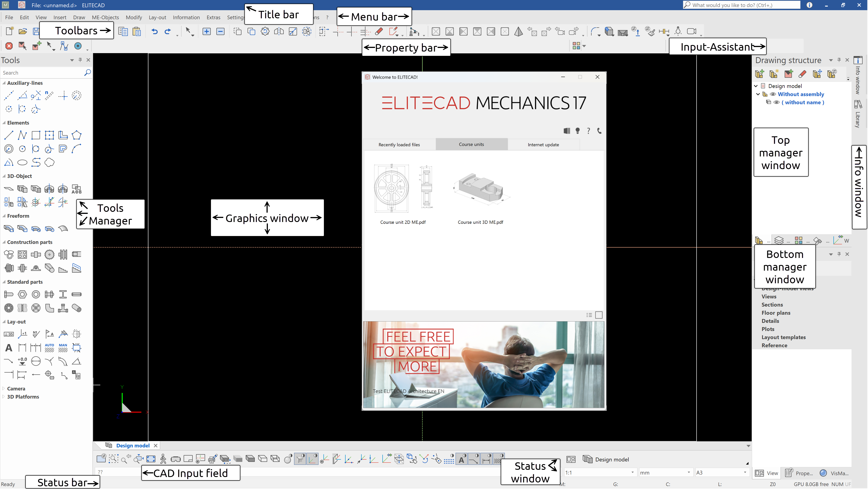Image resolution: width=868 pixels, height=489 pixels.
Task: Collapse the Design model tree node
Action: coord(756,86)
